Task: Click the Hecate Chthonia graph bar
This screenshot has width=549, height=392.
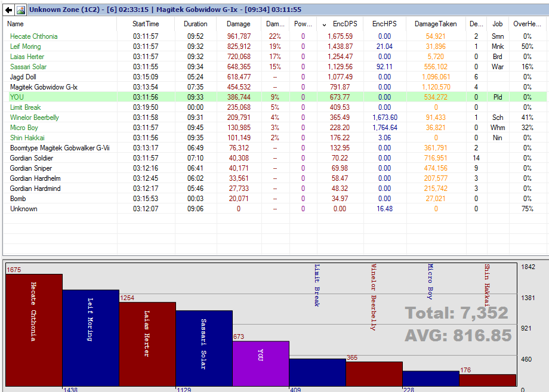Action: point(34,330)
